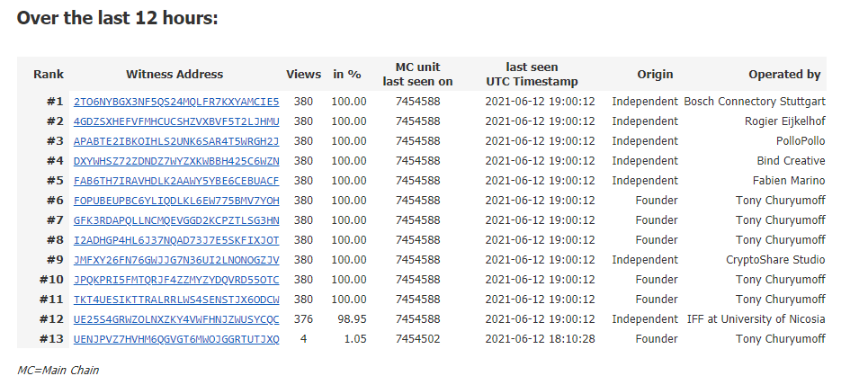Click address GFK3RDAPQLLNCMQEVGGD2KCPZTLSG3HN
The height and width of the screenshot is (376, 868).
[176, 220]
